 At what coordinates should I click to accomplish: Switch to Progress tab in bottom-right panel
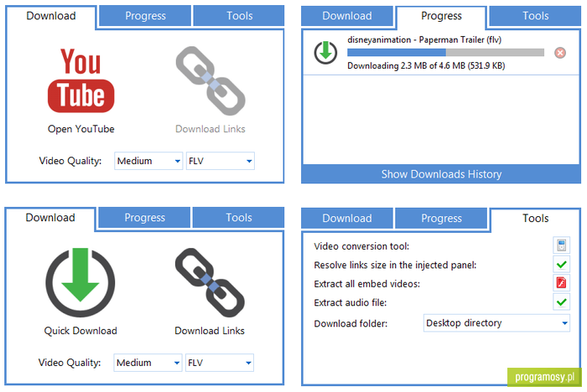point(441,218)
